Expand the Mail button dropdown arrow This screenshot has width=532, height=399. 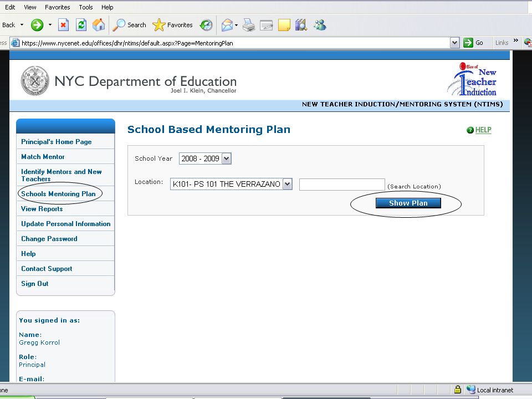tap(236, 25)
